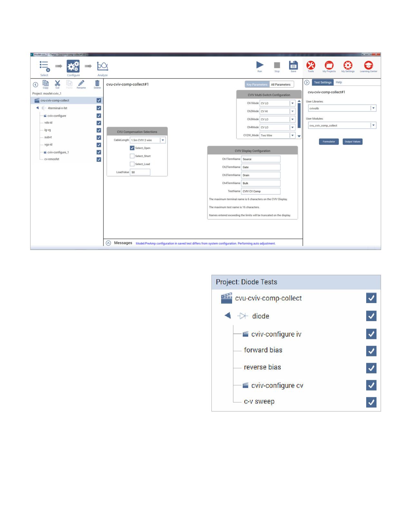Click the Formulator button
411x532 pixels.
pos(329,142)
